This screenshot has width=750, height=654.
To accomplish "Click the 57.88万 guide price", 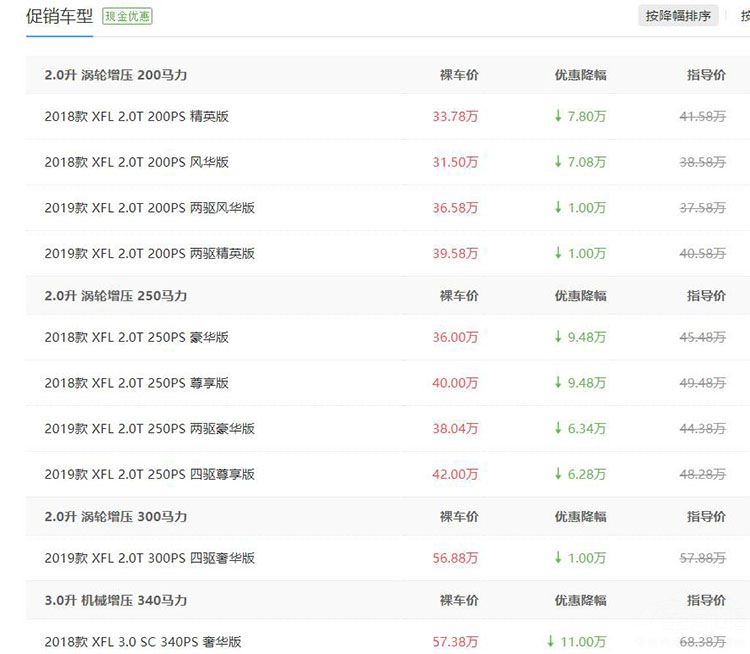I will pyautogui.click(x=703, y=558).
